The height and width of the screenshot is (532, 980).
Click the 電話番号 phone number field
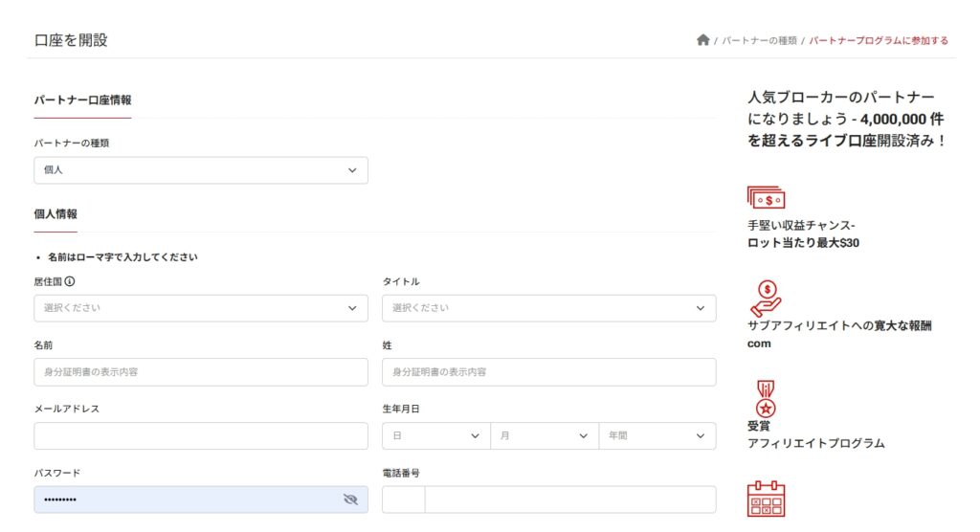(x=569, y=499)
